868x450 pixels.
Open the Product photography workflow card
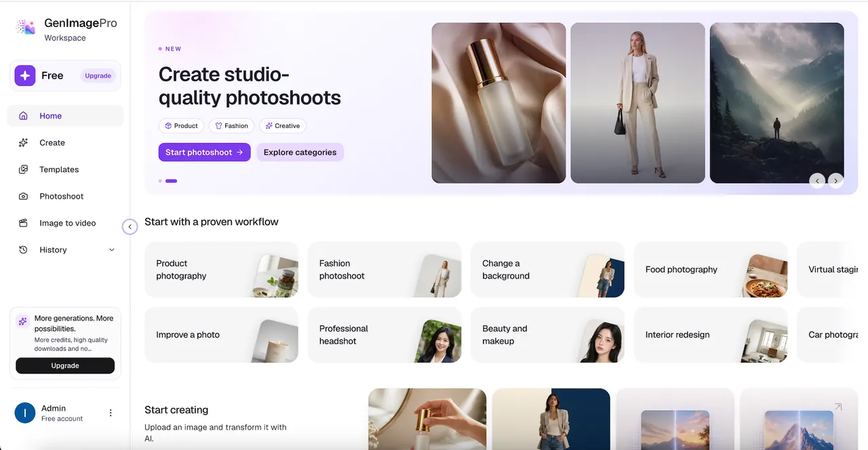tap(222, 270)
